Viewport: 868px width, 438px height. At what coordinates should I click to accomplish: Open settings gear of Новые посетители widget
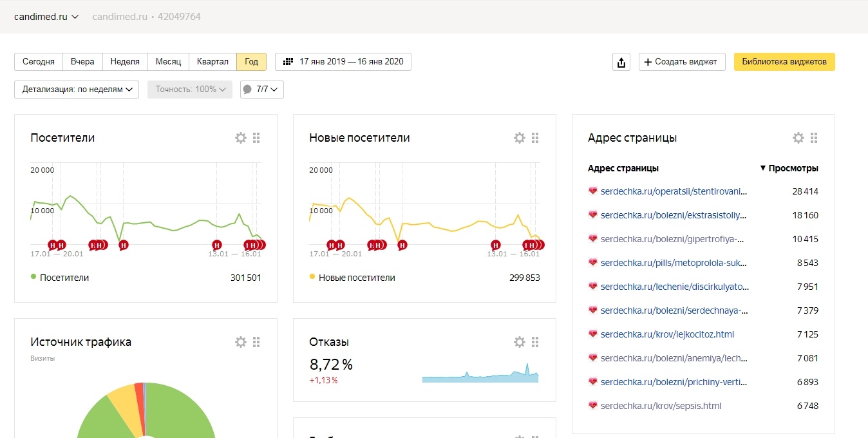[x=520, y=138]
